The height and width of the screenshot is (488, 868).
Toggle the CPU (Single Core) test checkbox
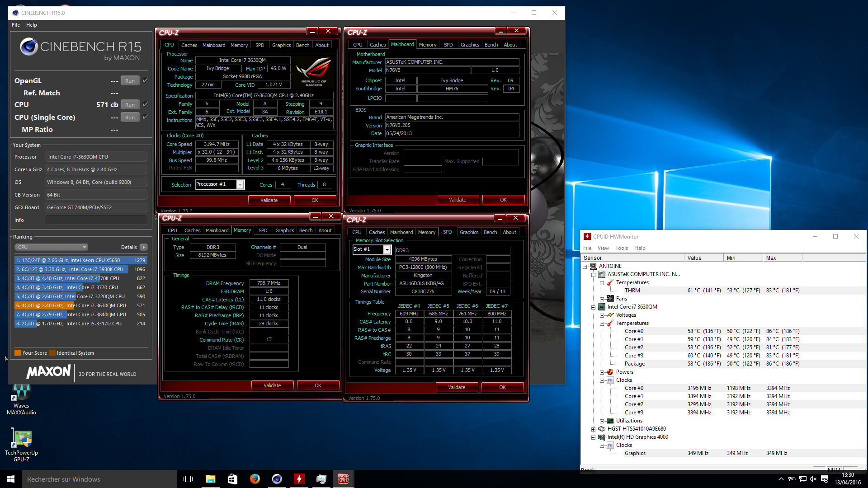click(x=146, y=117)
